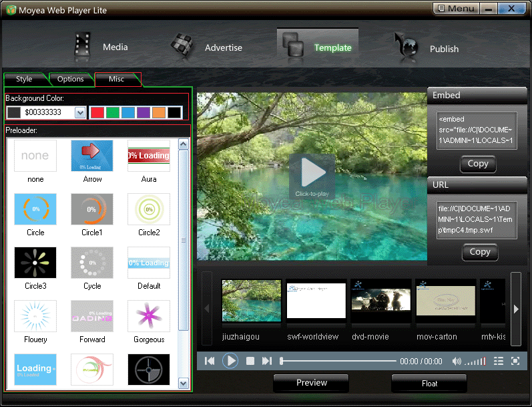The width and height of the screenshot is (532, 407).
Task: Select the mov-carton video thumbnail
Action: [445, 301]
